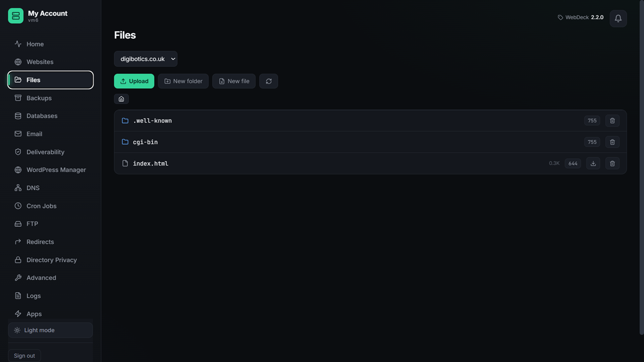644x362 pixels.
Task: Open the Email section
Action: pyautogui.click(x=50, y=134)
